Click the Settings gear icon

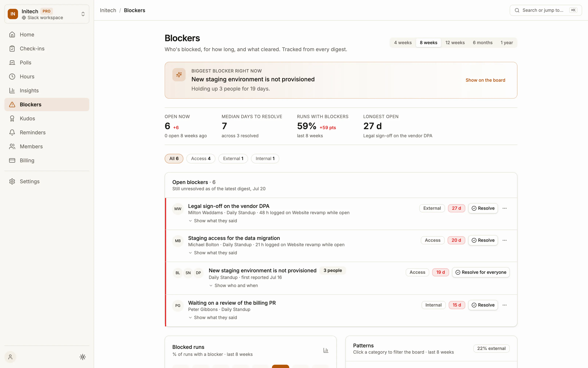pyautogui.click(x=12, y=182)
